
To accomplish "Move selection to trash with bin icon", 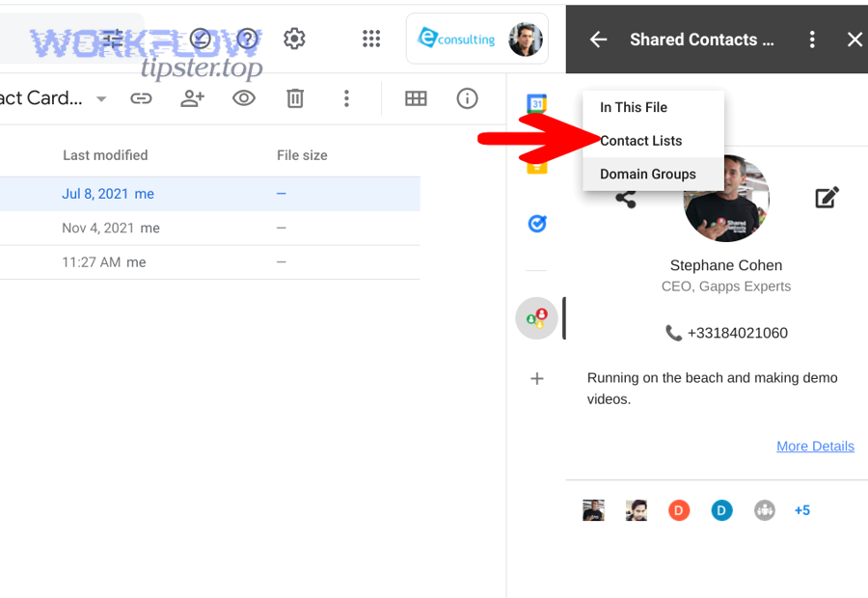I will click(x=295, y=98).
